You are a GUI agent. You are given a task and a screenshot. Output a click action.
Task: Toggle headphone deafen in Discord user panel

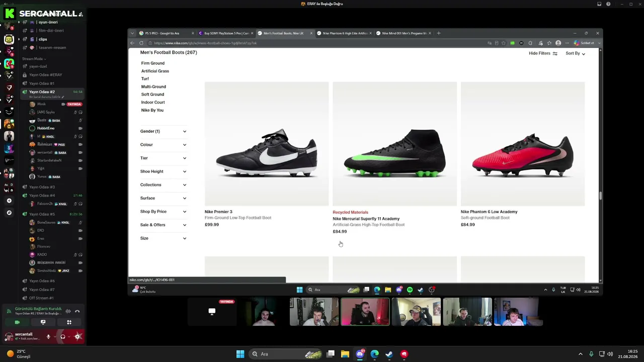[x=63, y=336]
